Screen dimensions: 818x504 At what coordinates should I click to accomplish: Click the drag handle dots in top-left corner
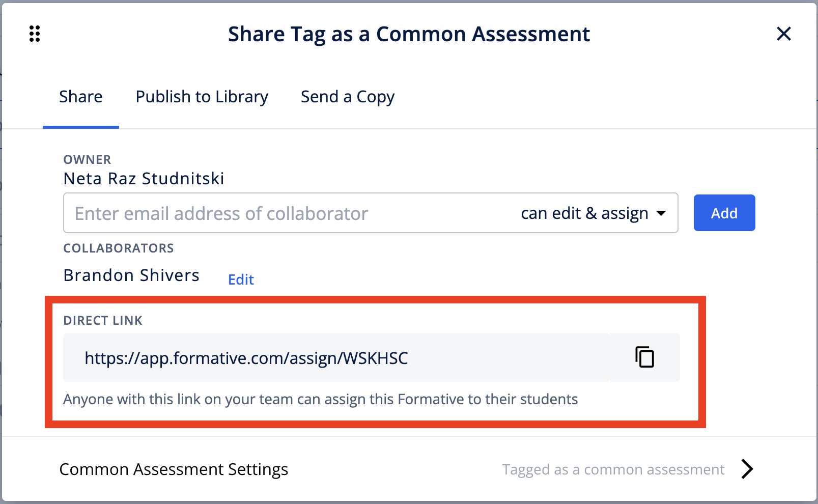tap(35, 34)
